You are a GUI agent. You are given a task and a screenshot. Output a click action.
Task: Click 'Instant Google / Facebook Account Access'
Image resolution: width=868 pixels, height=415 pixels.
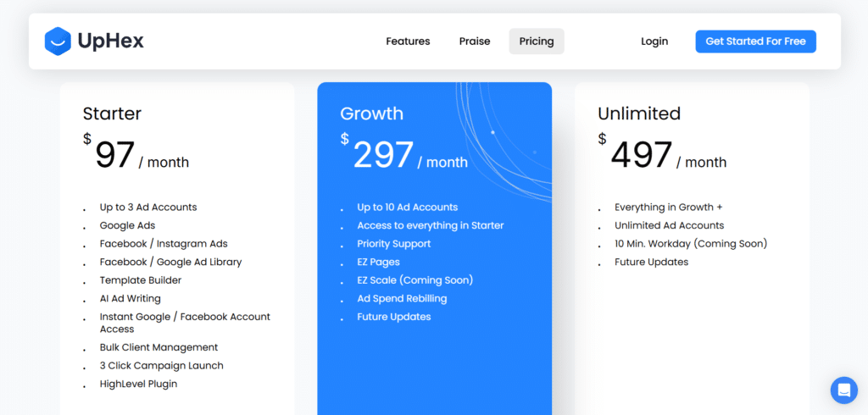click(x=185, y=324)
